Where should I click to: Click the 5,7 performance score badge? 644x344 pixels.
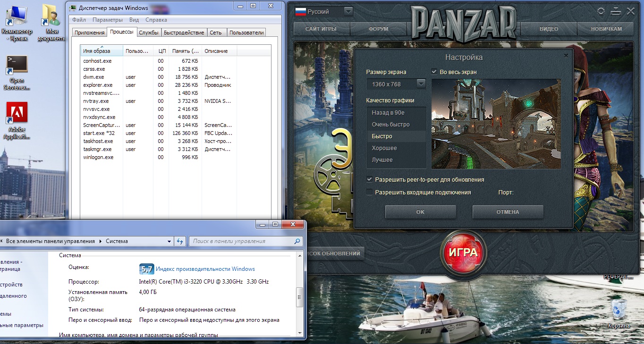pyautogui.click(x=146, y=269)
